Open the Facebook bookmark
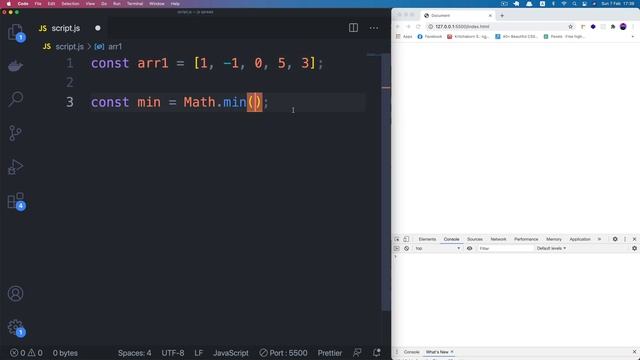This screenshot has width=640, height=360. click(429, 36)
